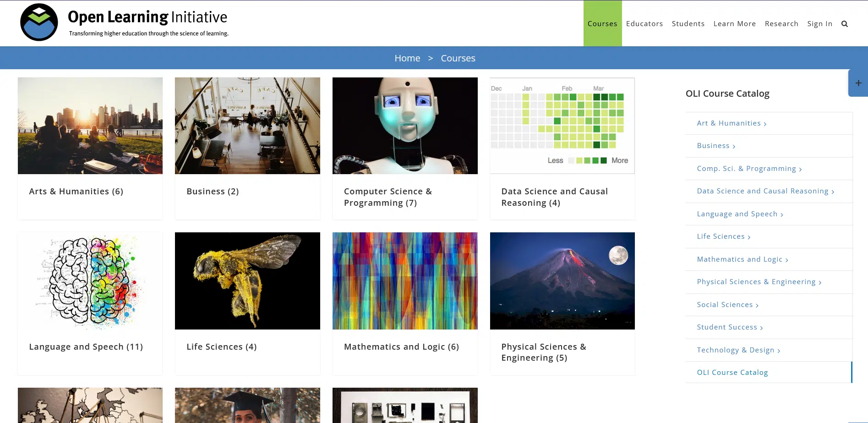Select Language and Speech in sidebar catalog
Image resolution: width=868 pixels, height=423 pixels.
(740, 214)
